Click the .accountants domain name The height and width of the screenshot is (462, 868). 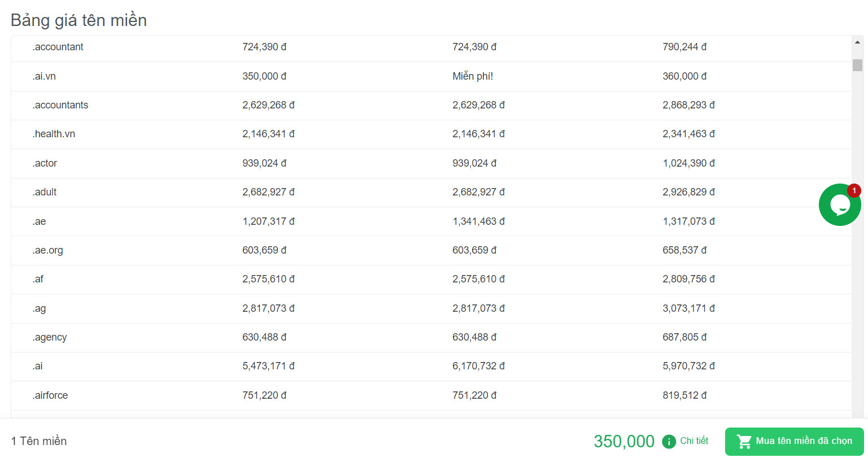(x=60, y=105)
